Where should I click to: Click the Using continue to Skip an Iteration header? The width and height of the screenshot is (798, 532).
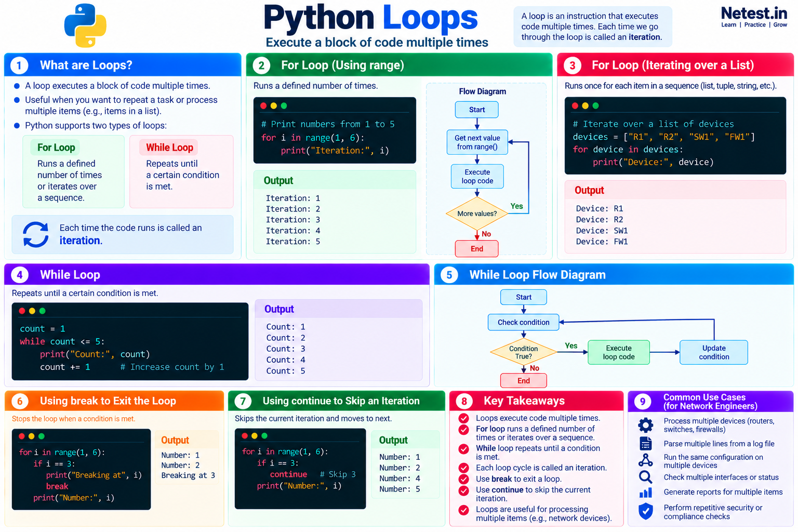[x=336, y=401]
